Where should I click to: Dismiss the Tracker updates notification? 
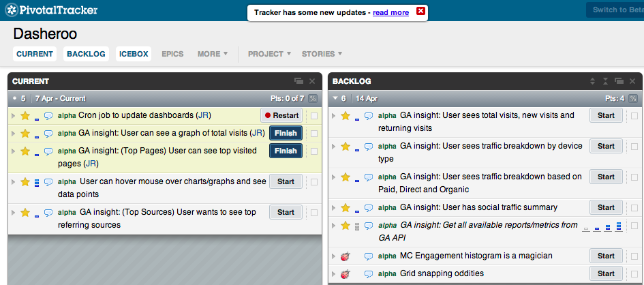point(420,12)
